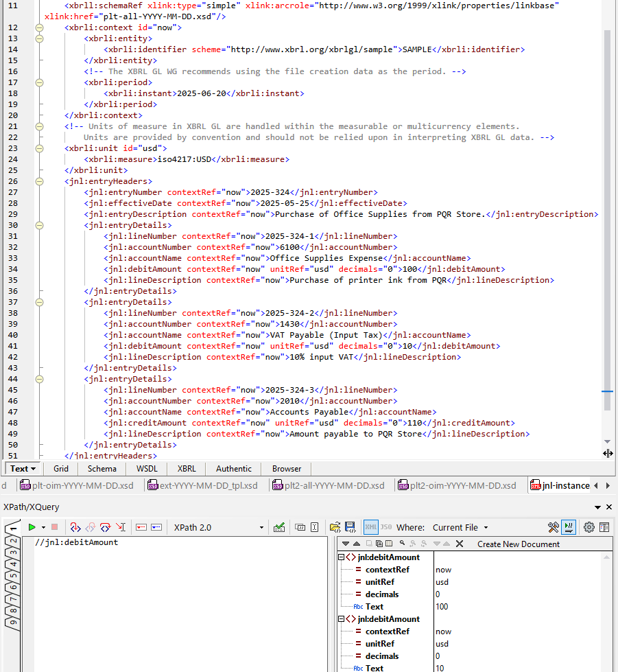Switch to the Browser view tab

pos(287,468)
